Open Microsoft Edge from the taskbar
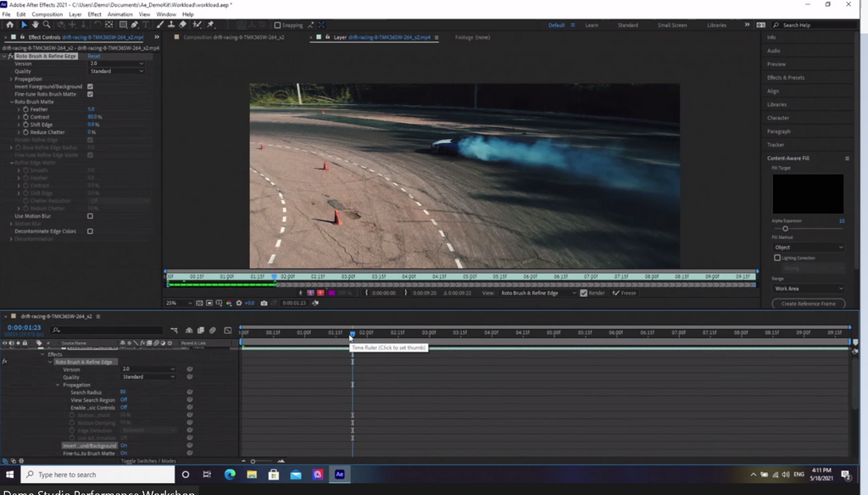 pos(230,475)
